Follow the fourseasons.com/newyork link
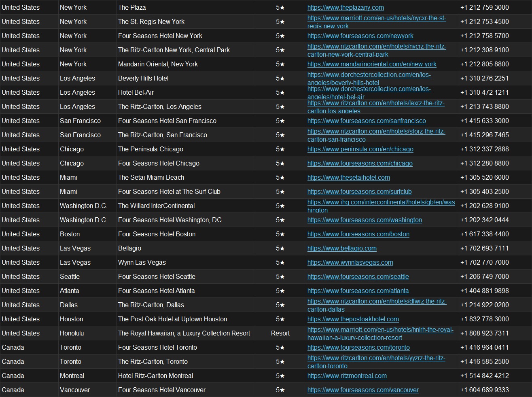The width and height of the screenshot is (532, 397). pyautogui.click(x=360, y=36)
